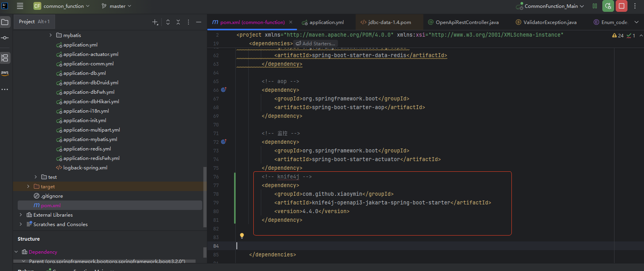The width and height of the screenshot is (644, 271).
Task: Open the Commit tool window icon
Action: click(5, 38)
